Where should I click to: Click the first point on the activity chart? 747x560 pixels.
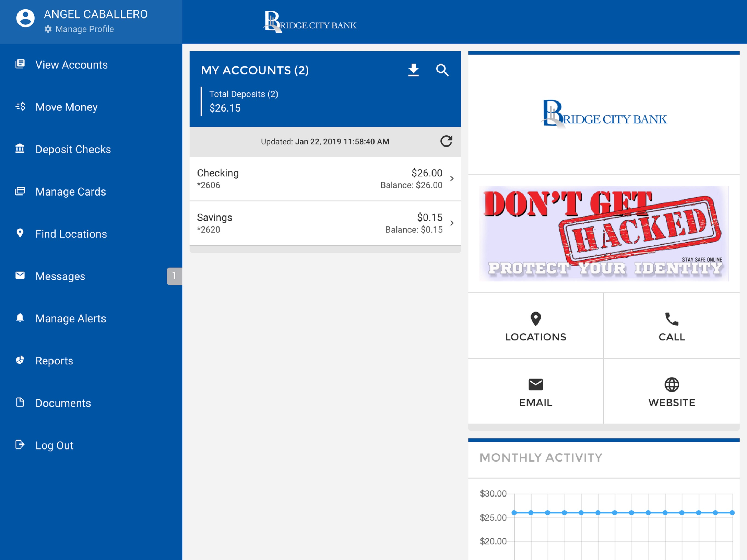514,512
